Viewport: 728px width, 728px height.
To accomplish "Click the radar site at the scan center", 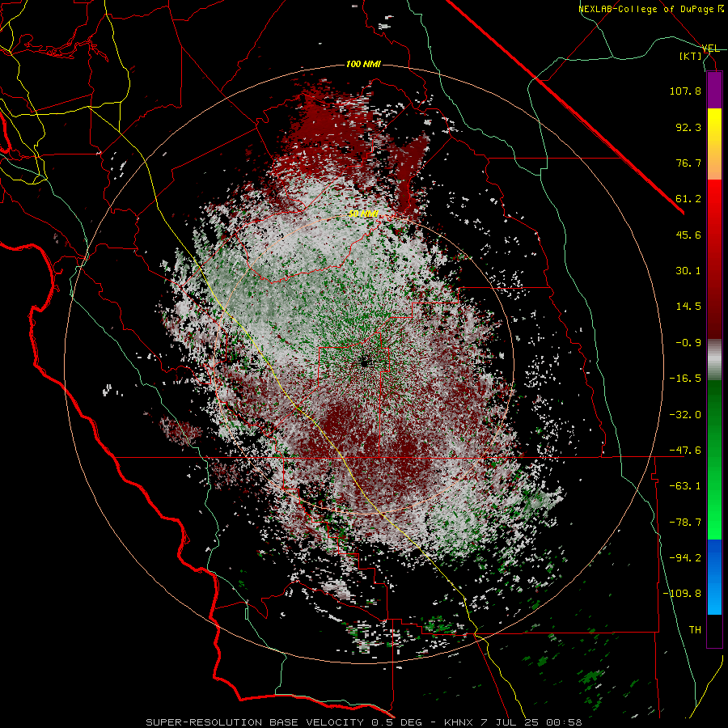I will (364, 362).
